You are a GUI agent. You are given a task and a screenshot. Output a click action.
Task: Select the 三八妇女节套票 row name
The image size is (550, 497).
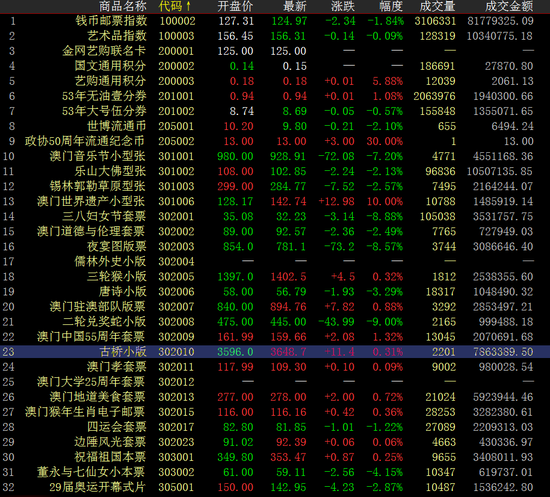pyautogui.click(x=104, y=217)
